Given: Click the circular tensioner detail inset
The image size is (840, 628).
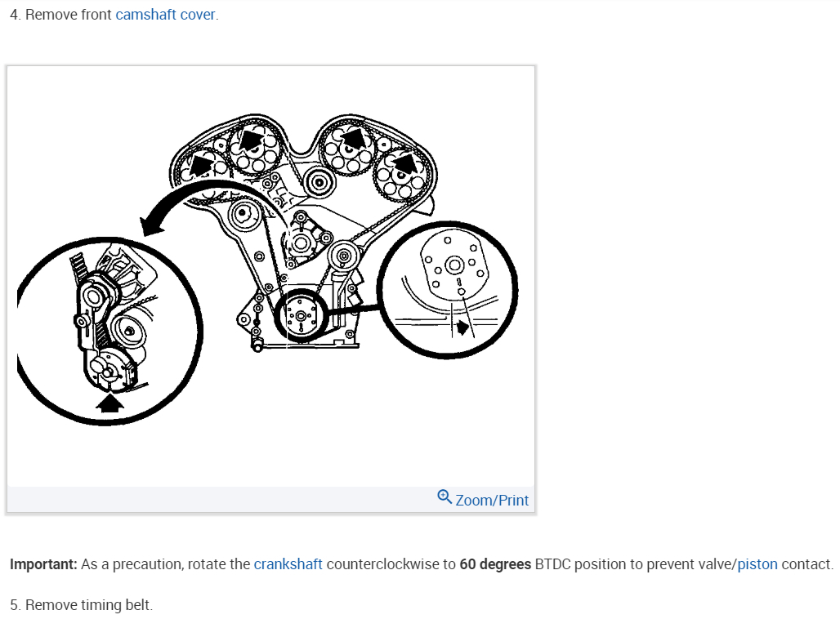Looking at the screenshot, I should point(109,332).
